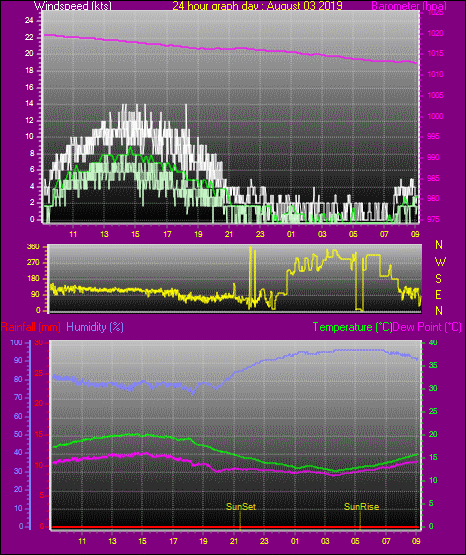Click the Temperature (°C) legend label
The width and height of the screenshot is (466, 555).
click(352, 327)
